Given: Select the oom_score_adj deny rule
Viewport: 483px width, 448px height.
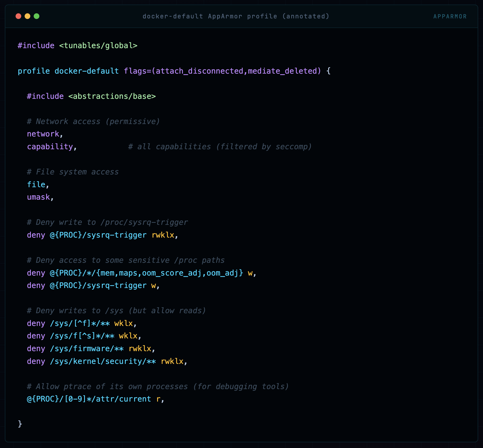Looking at the screenshot, I should click(x=141, y=273).
